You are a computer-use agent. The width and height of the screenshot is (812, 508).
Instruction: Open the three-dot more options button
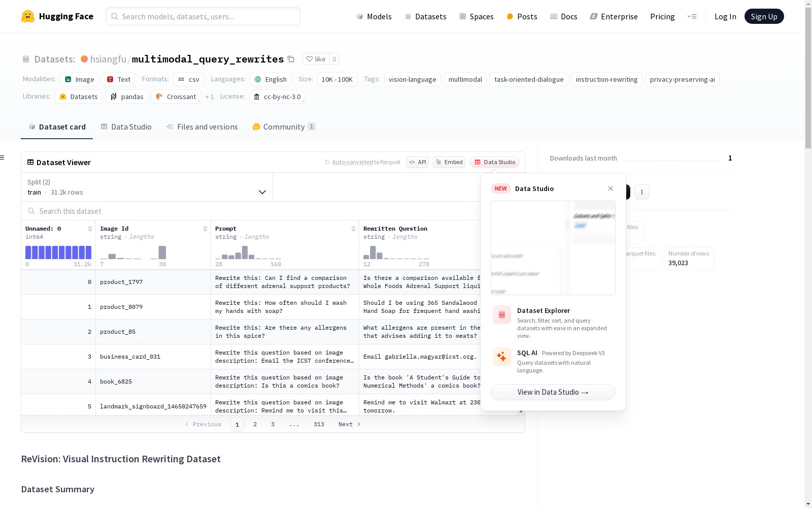point(642,192)
